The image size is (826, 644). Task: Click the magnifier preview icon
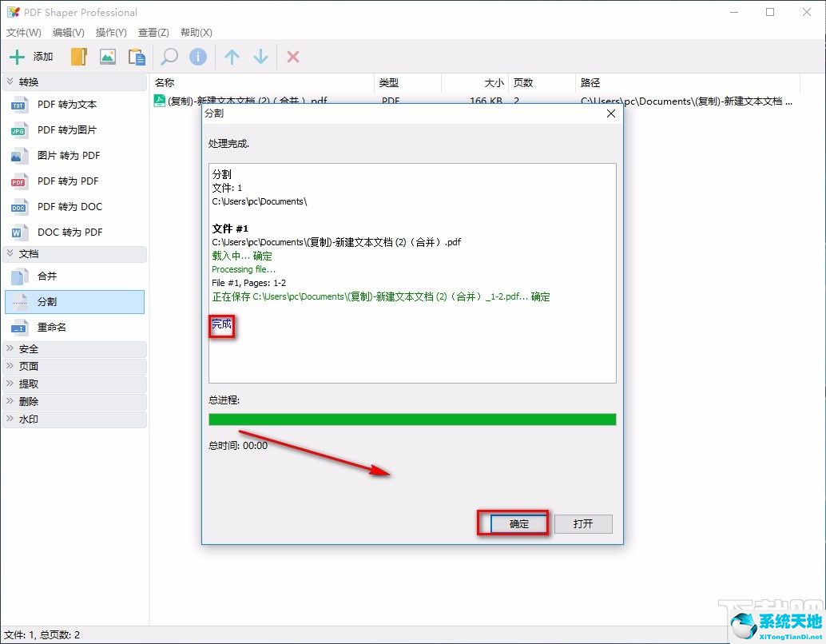pyautogui.click(x=169, y=57)
